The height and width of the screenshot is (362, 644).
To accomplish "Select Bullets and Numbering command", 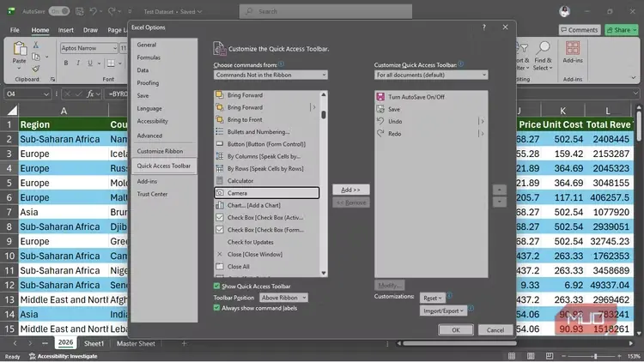I will pyautogui.click(x=266, y=132).
